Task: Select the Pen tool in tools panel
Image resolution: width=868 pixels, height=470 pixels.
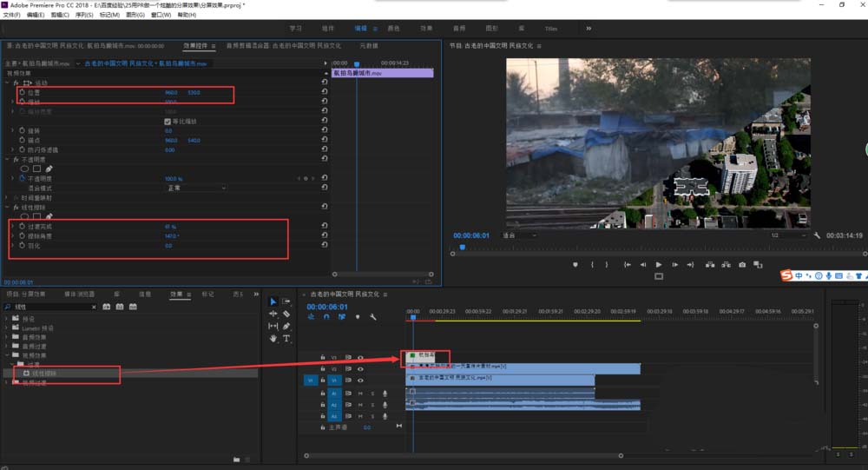Action: pyautogui.click(x=286, y=326)
